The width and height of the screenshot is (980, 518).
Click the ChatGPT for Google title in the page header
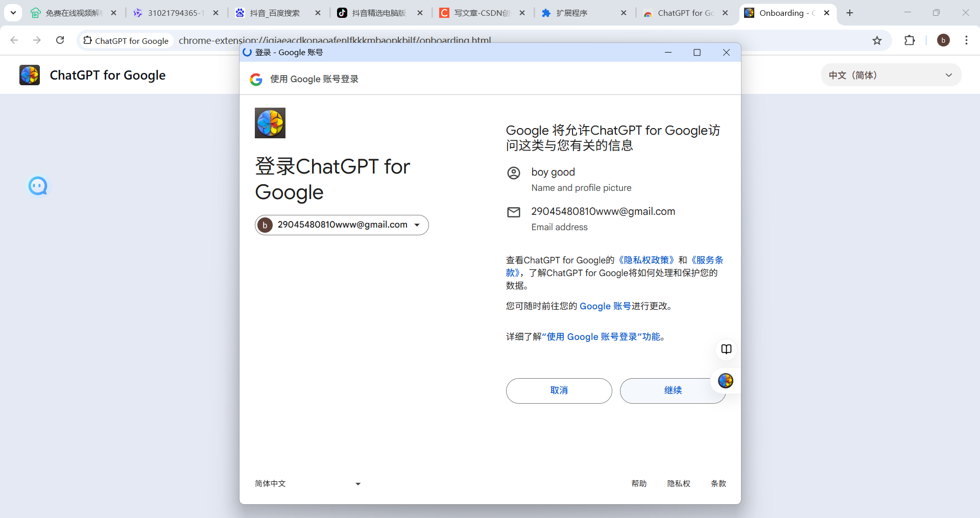(108, 76)
